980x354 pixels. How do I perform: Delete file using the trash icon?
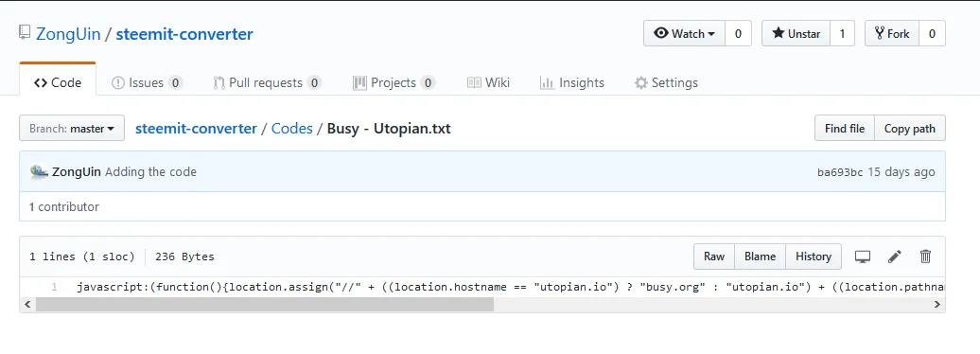tap(926, 257)
